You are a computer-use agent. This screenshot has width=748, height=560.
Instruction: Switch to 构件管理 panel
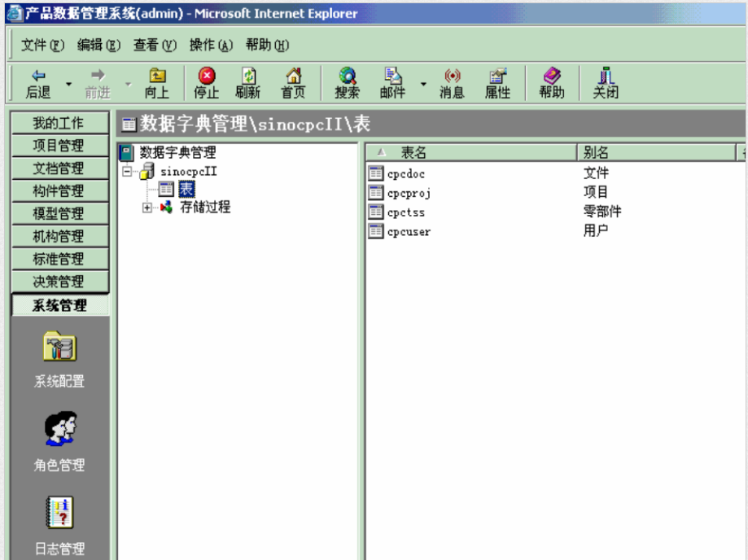point(60,190)
